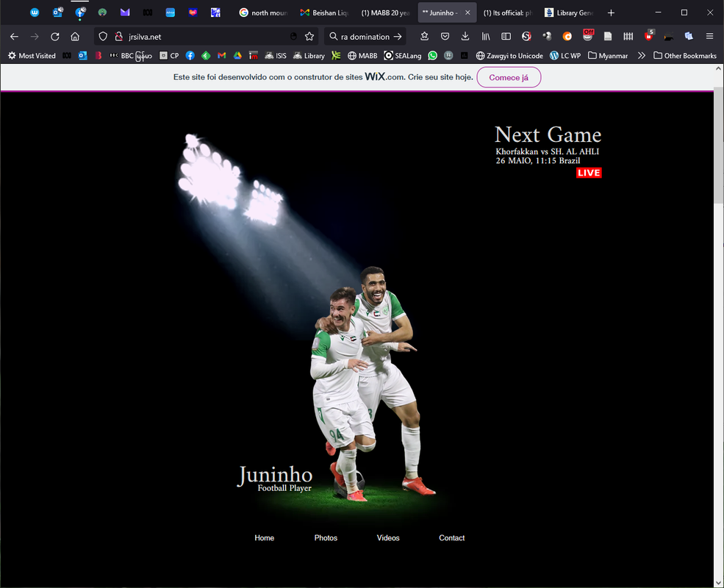The height and width of the screenshot is (588, 724).
Task: Open the fence-shaped extension icon
Action: (628, 37)
